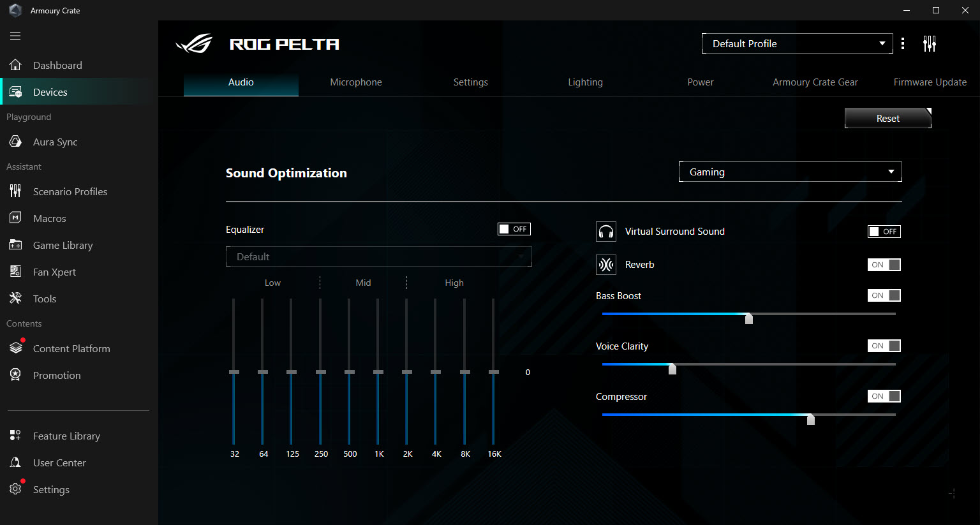This screenshot has height=525, width=980.
Task: Click the ROG logo in header
Action: point(194,43)
